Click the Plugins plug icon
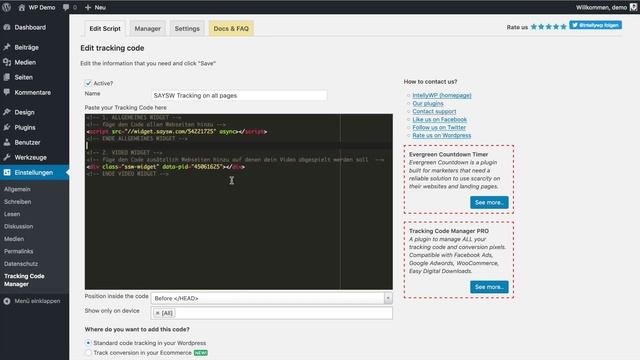640x360 pixels. (7, 127)
